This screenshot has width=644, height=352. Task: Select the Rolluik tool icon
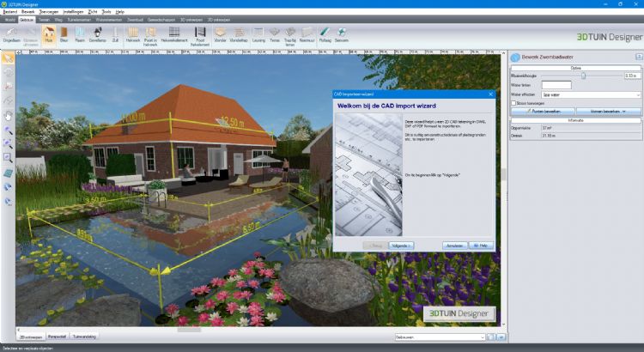pyautogui.click(x=325, y=35)
